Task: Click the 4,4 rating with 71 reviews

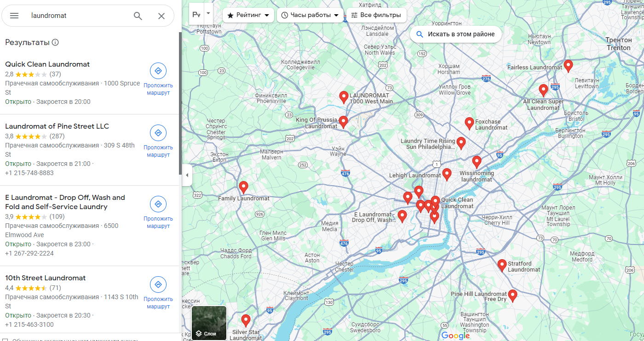Action: point(33,288)
